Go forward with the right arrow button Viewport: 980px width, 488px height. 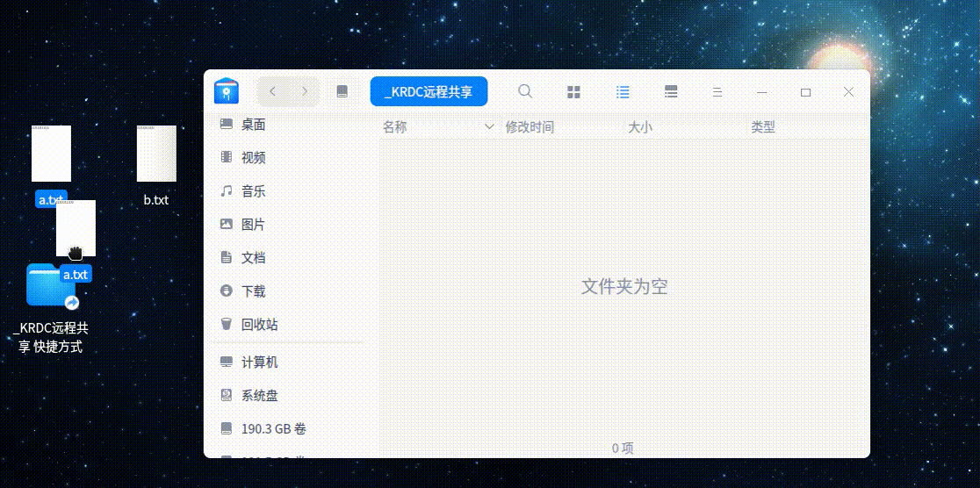coord(305,92)
